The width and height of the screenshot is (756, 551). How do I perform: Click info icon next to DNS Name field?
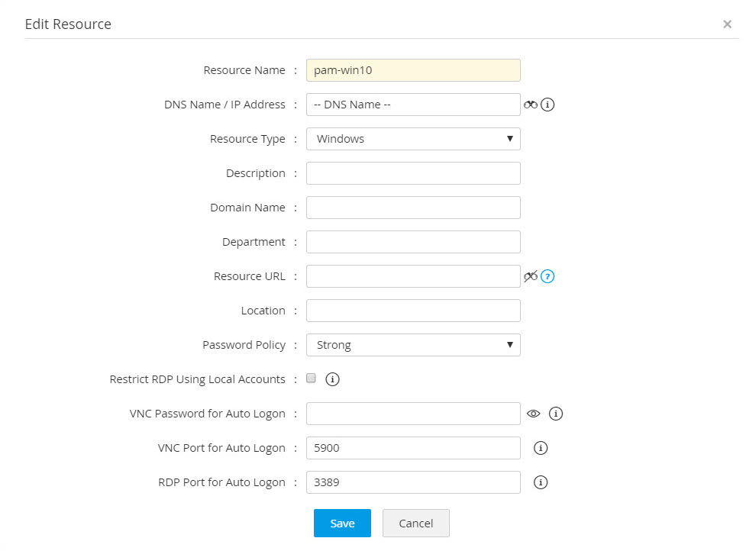point(548,105)
